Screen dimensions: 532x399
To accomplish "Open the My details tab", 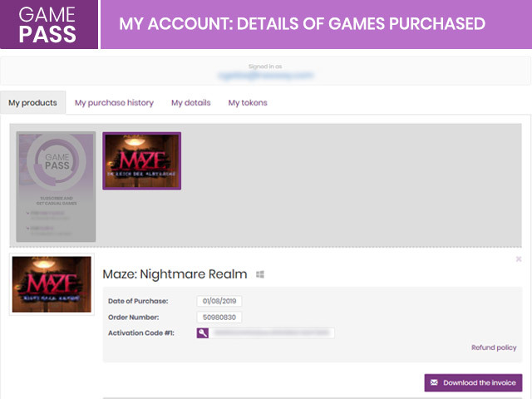I will pos(190,102).
